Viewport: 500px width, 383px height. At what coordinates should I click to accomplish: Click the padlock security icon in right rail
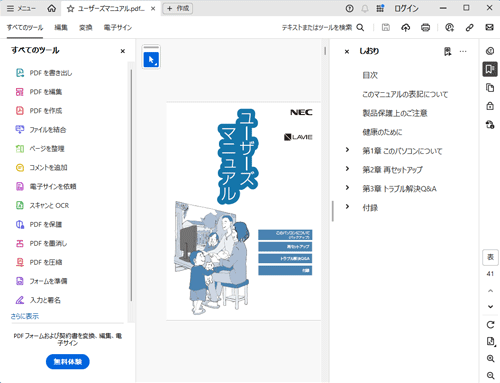click(490, 106)
